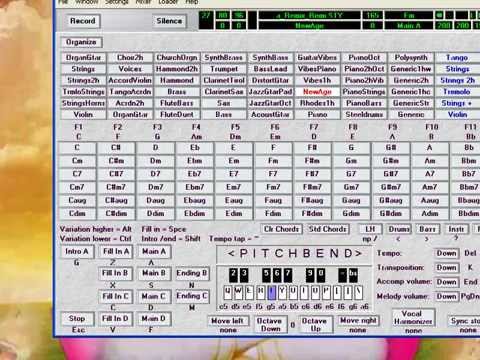
Task: Click the Q white piano key
Action: coord(228,292)
